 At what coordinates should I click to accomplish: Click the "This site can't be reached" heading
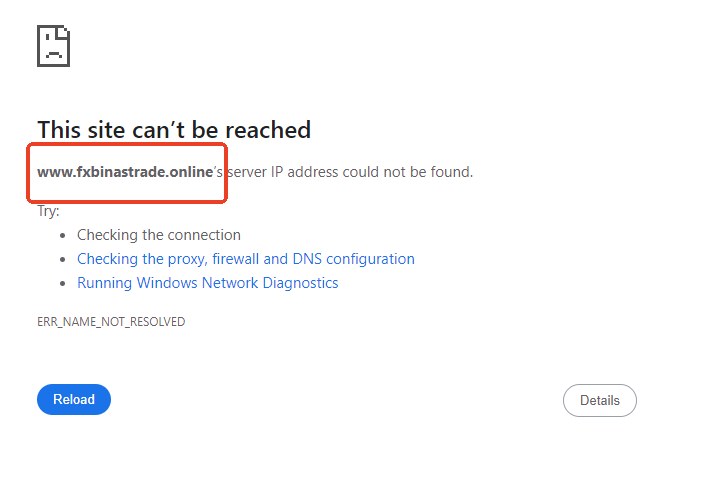tap(174, 130)
